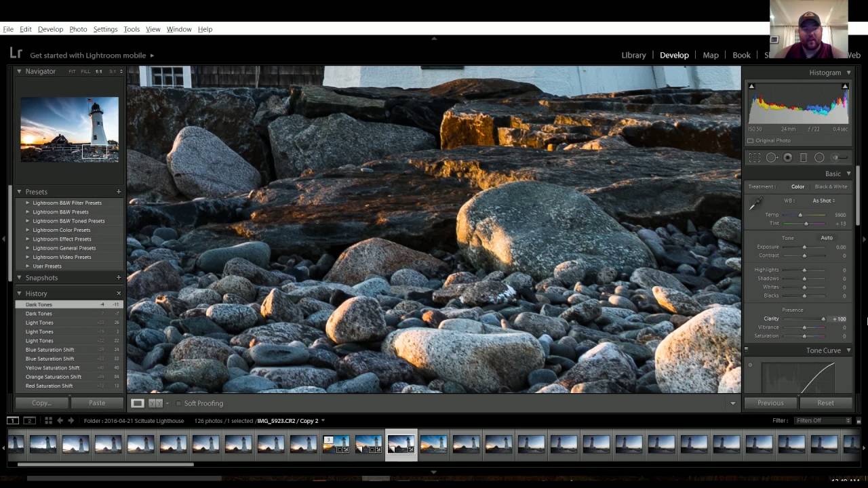Toggle highlight clipping indicator in histogram
Image resolution: width=868 pixels, height=488 pixels.
[845, 86]
